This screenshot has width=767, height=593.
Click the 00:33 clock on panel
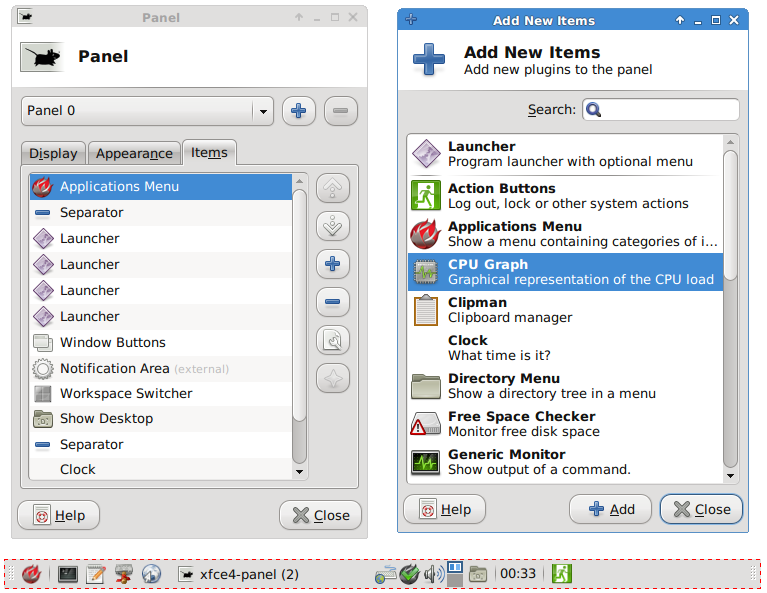pos(518,573)
